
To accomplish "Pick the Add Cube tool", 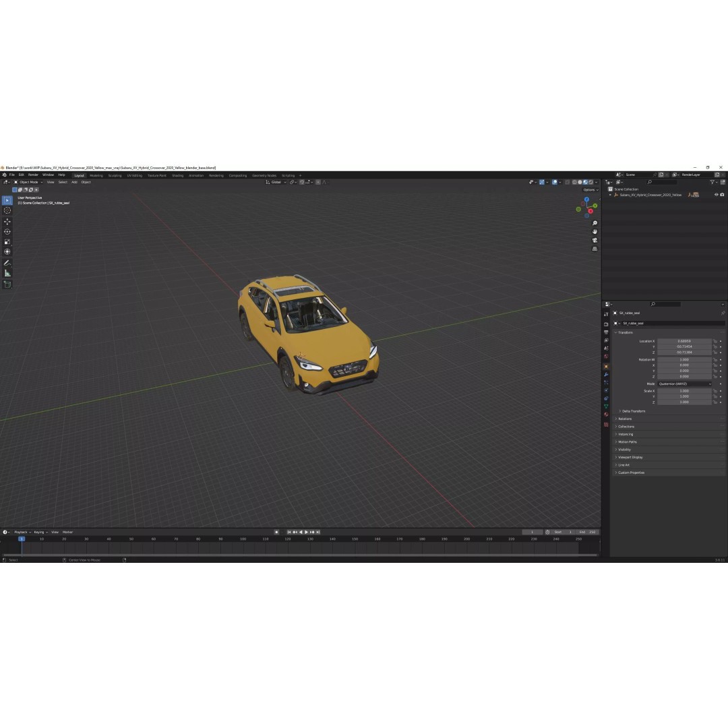I will (7, 284).
